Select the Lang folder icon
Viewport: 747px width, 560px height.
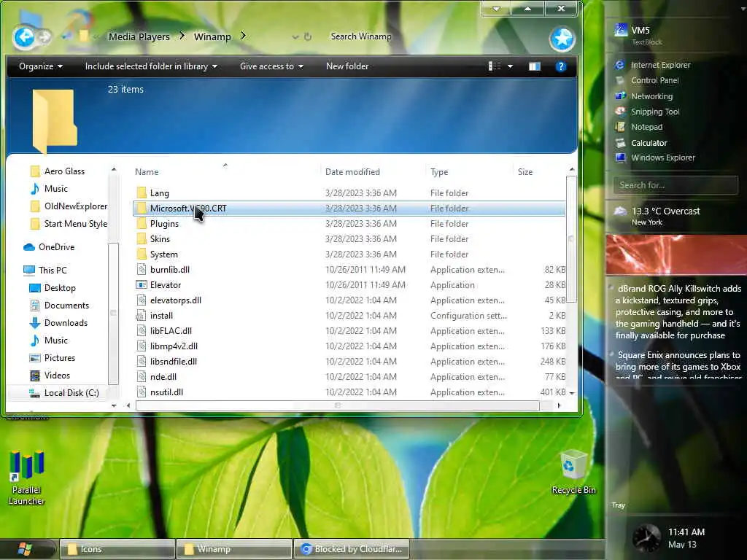(142, 192)
